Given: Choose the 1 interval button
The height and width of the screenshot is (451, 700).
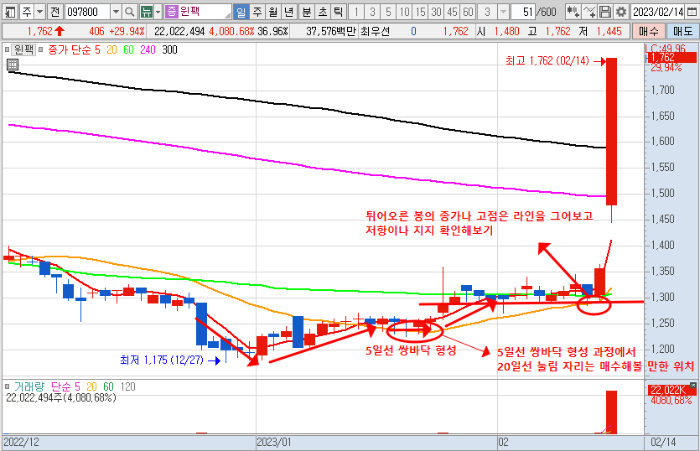Looking at the screenshot, I should point(356,12).
